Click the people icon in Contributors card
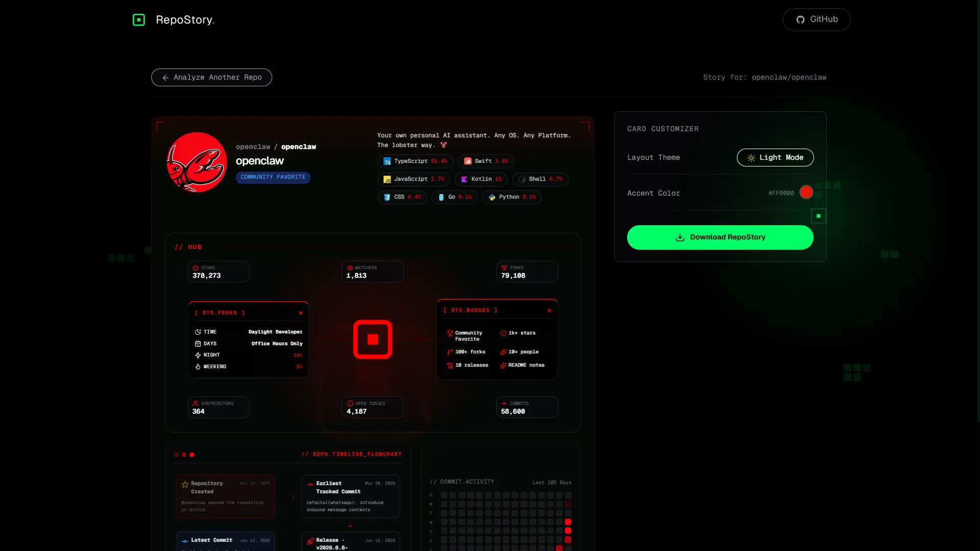 pos(196,403)
